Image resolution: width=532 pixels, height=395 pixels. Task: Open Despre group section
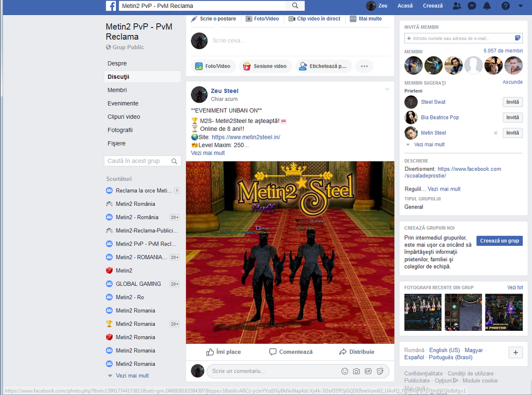point(117,63)
